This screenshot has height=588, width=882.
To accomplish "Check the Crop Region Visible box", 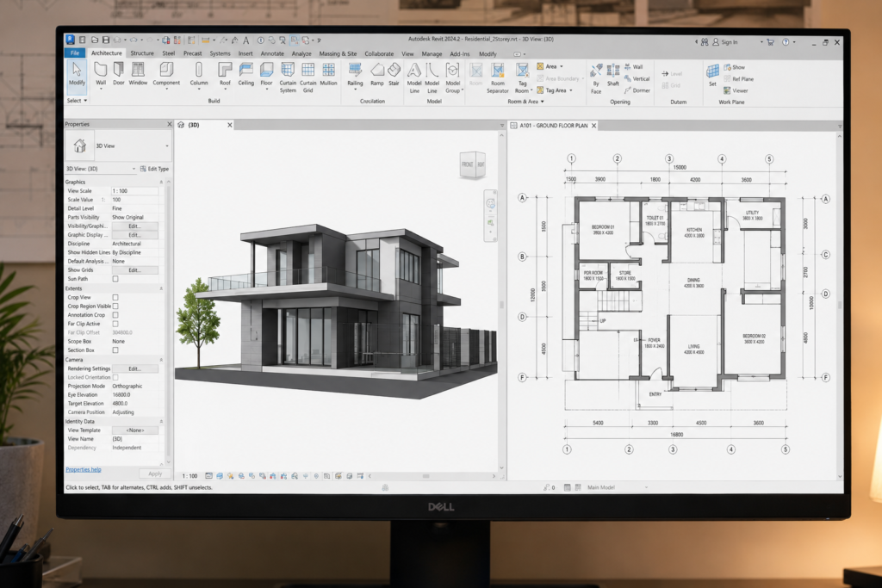I will coord(115,306).
